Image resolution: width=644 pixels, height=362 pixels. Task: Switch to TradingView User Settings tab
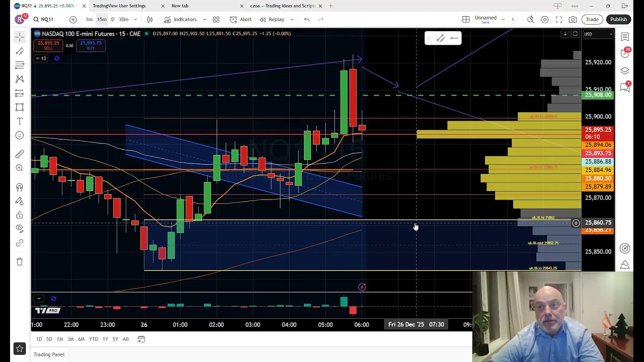[x=119, y=6]
